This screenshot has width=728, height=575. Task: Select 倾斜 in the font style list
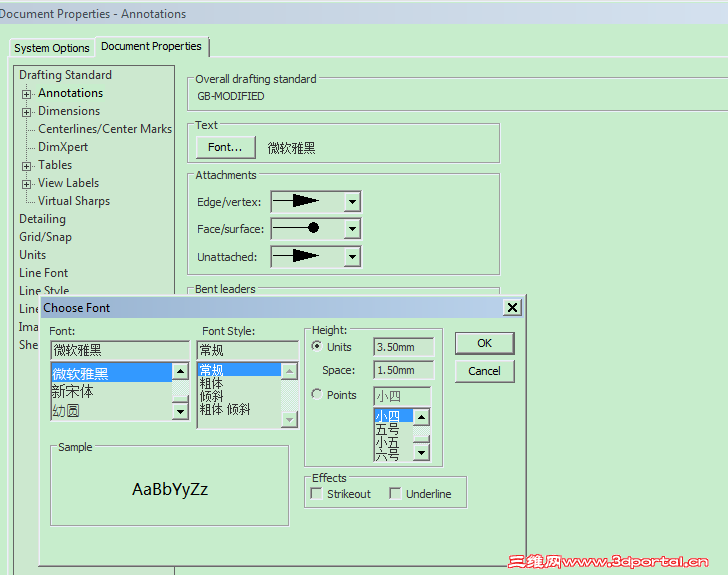click(240, 396)
